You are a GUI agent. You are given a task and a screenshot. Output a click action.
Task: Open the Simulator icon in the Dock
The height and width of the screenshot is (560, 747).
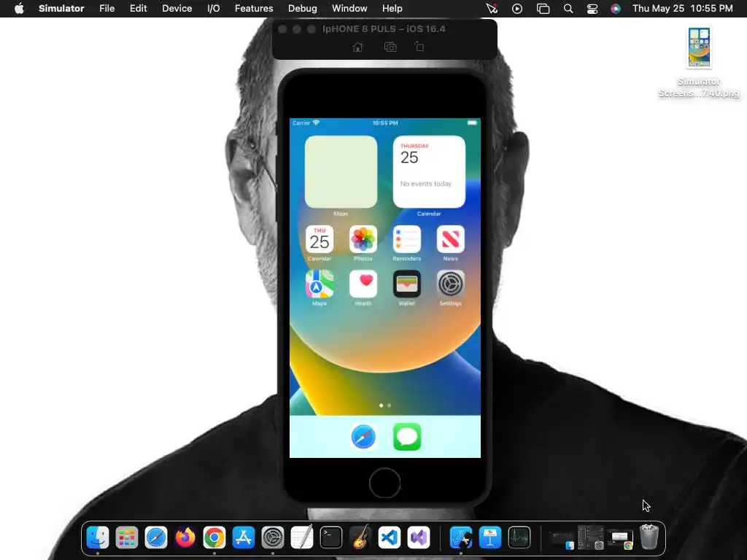tap(461, 537)
